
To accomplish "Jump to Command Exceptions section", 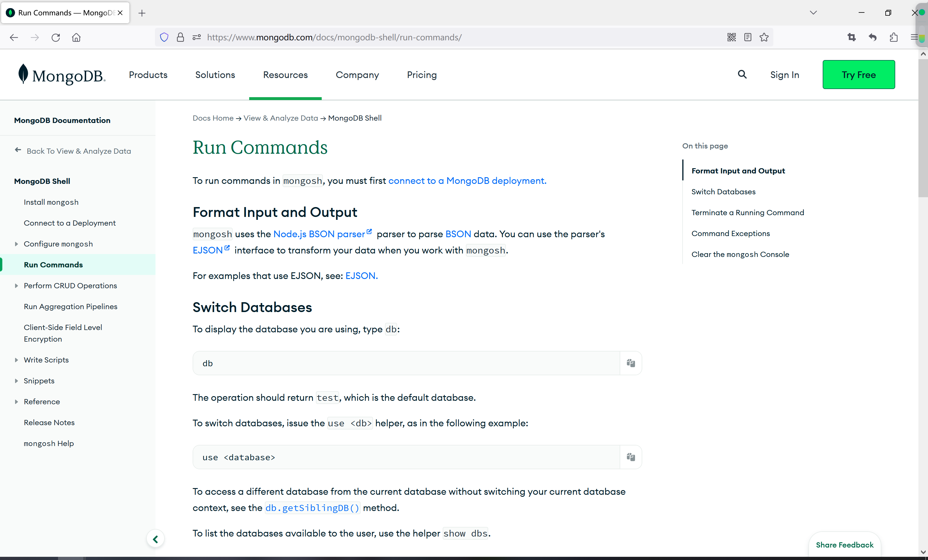I will coord(730,233).
